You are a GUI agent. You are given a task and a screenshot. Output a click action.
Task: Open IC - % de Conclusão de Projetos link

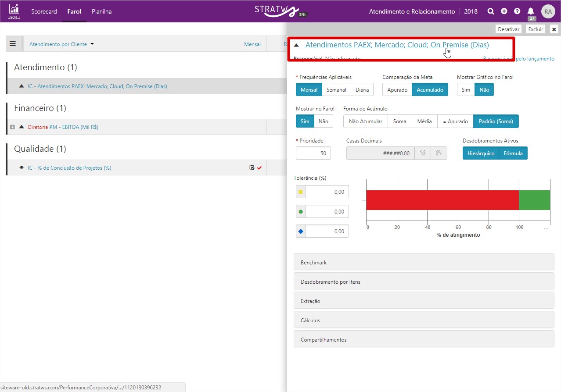pos(69,167)
